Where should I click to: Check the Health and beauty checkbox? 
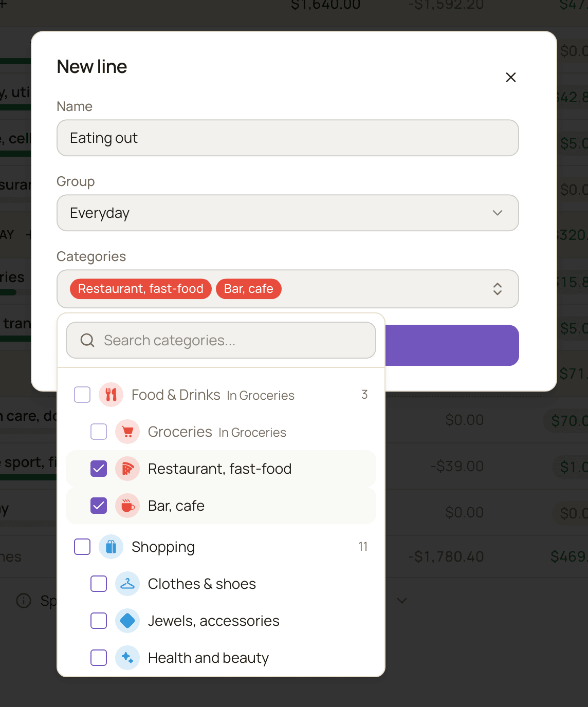coord(99,658)
